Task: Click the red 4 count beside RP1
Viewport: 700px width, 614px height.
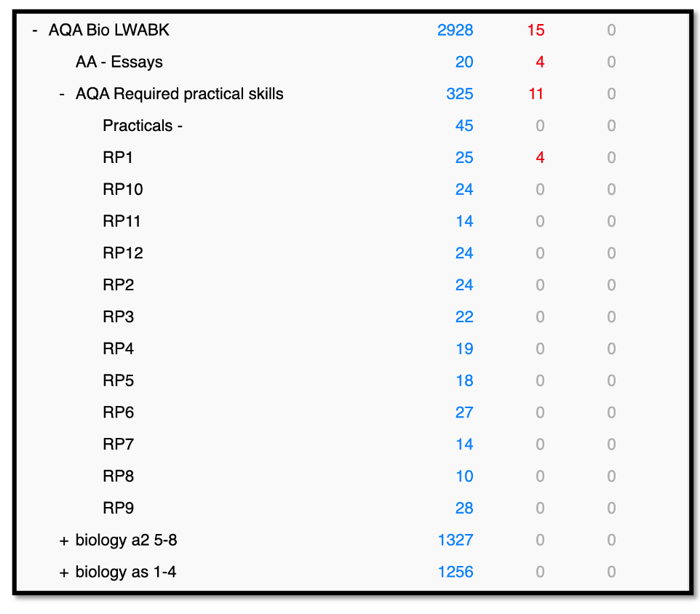Action: coord(538,157)
